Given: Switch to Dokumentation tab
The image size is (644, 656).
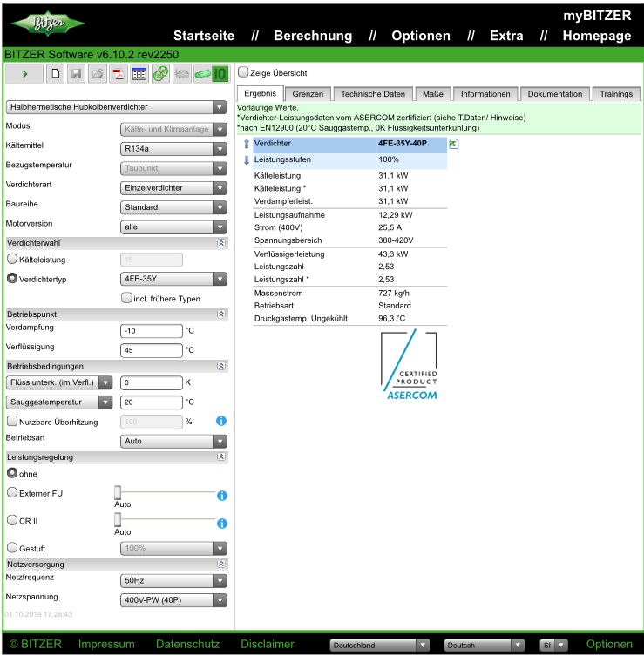Looking at the screenshot, I should (x=555, y=94).
